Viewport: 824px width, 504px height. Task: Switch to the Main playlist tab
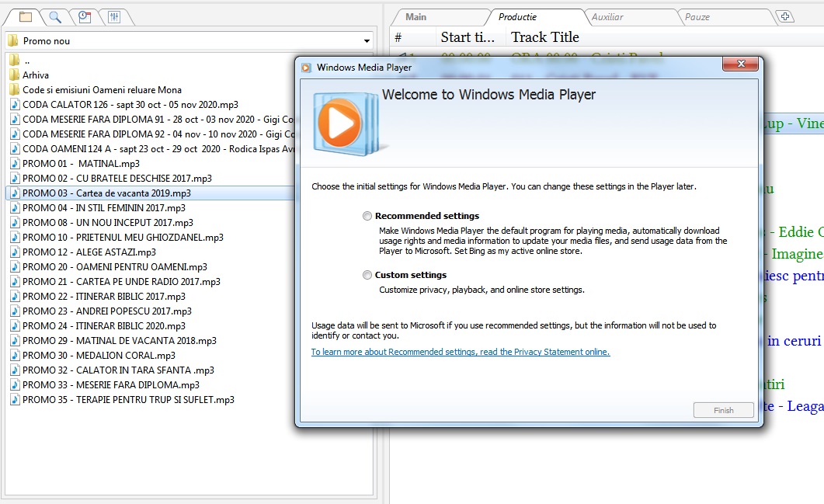(x=415, y=17)
